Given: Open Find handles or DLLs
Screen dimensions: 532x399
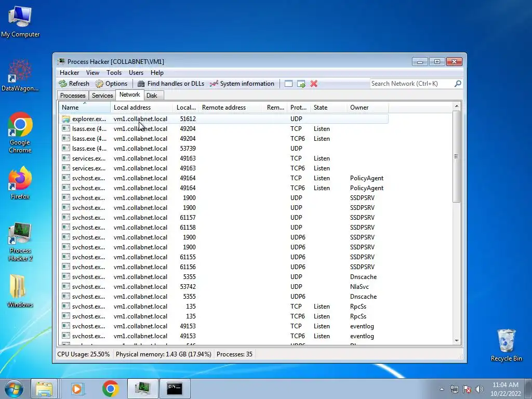Looking at the screenshot, I should 170,84.
